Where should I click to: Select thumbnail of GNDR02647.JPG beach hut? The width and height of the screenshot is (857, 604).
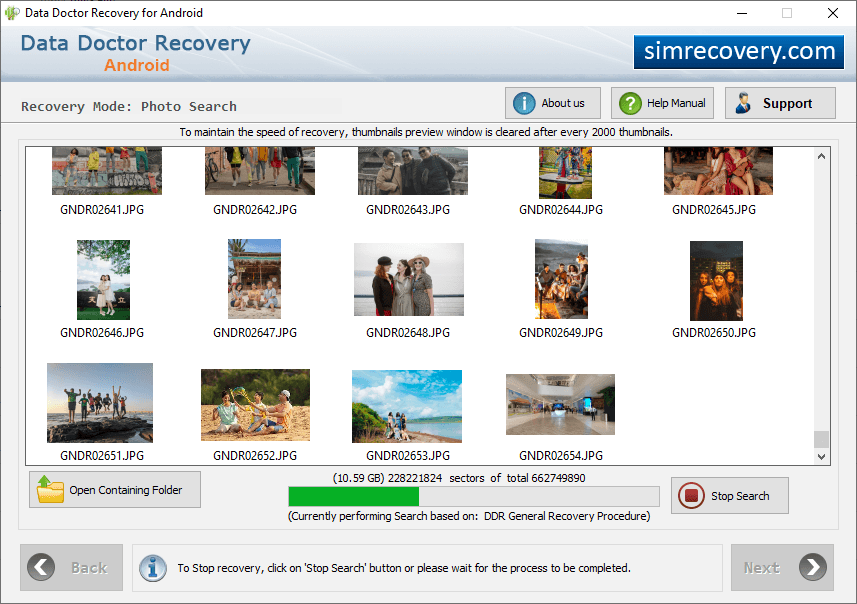pyautogui.click(x=254, y=279)
